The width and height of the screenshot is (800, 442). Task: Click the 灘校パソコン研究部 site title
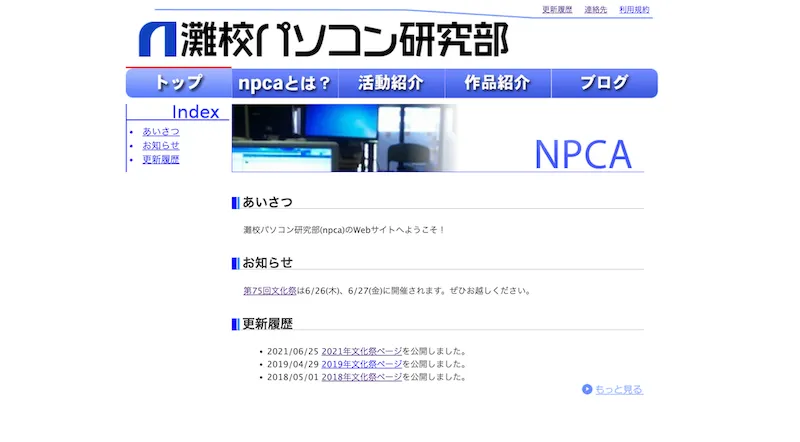pos(344,39)
